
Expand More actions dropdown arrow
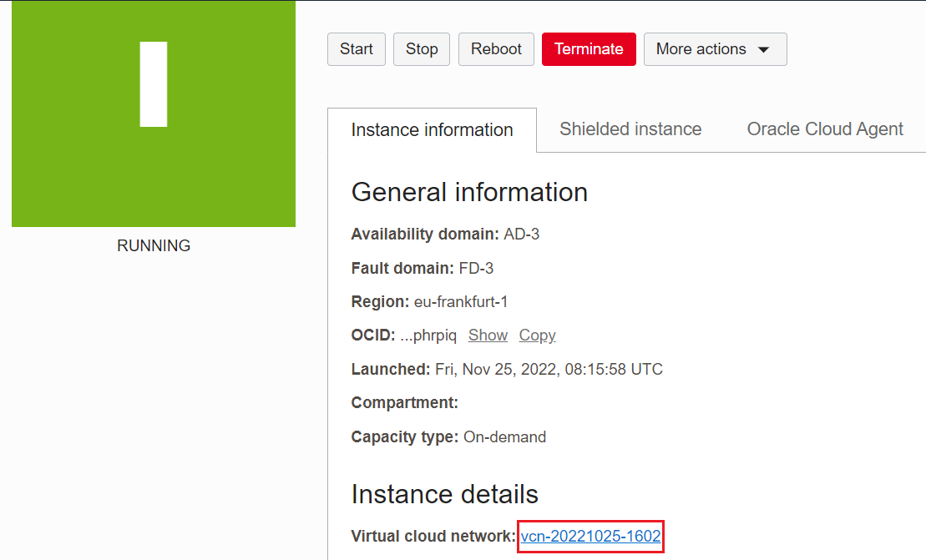pyautogui.click(x=764, y=49)
